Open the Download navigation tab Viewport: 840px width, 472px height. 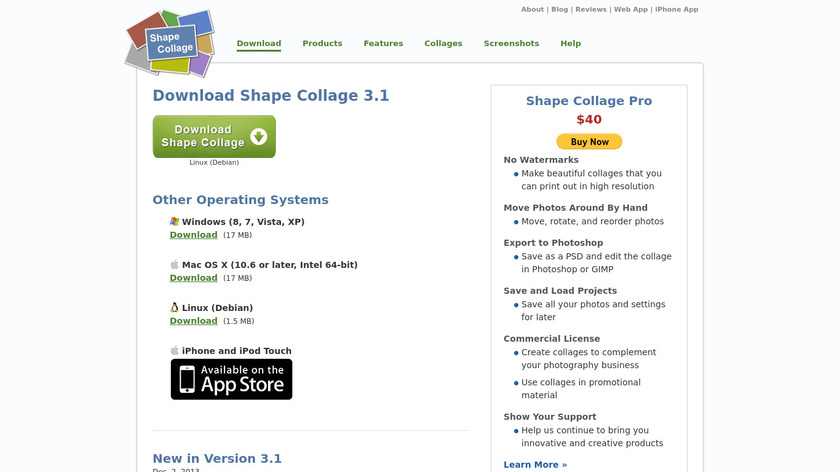click(259, 44)
